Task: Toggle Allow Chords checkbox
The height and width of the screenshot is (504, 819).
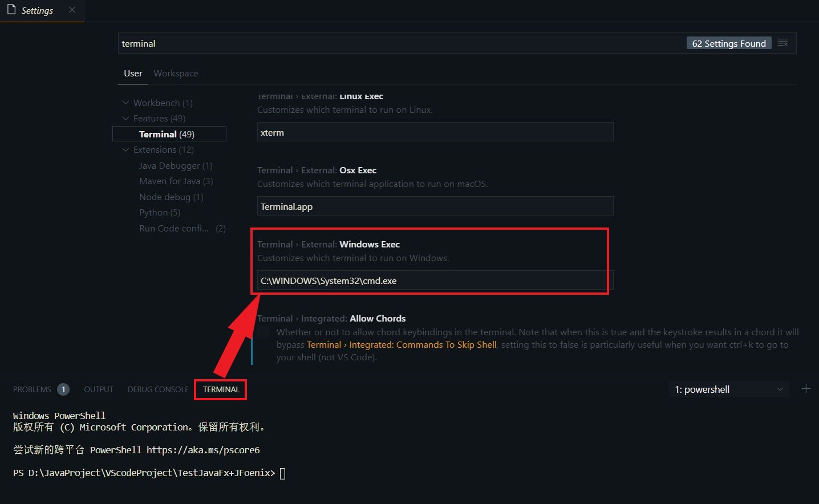Action: pos(264,333)
